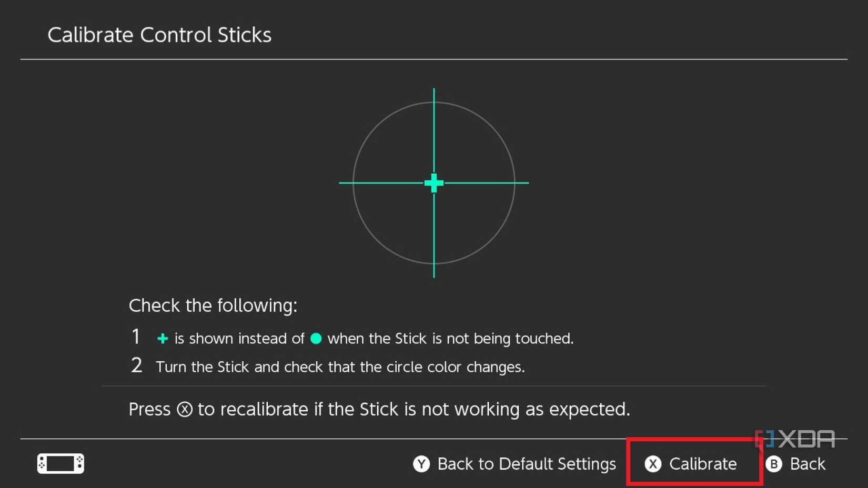
Task: Click the 'when the Stick is not being touched' text
Action: [450, 339]
